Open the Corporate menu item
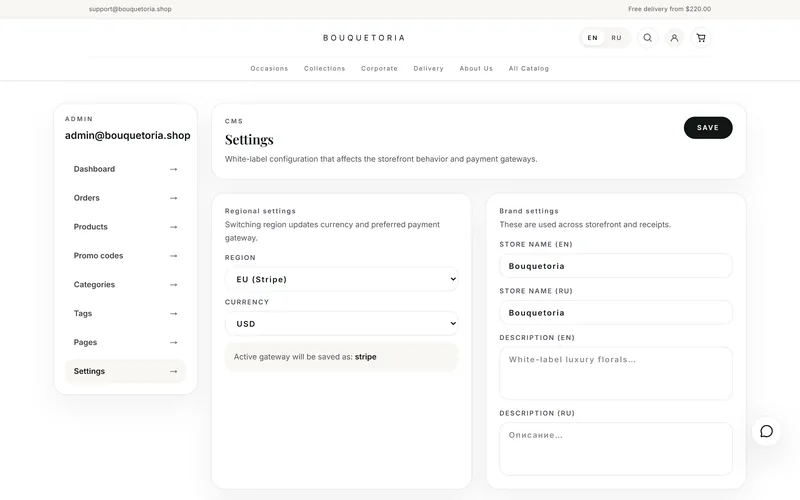The height and width of the screenshot is (500, 800). click(x=379, y=68)
